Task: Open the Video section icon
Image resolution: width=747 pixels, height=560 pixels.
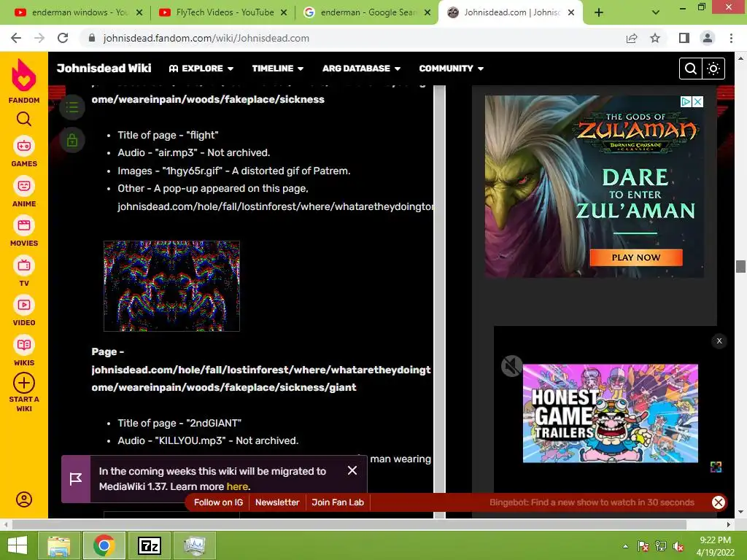Action: point(24,305)
